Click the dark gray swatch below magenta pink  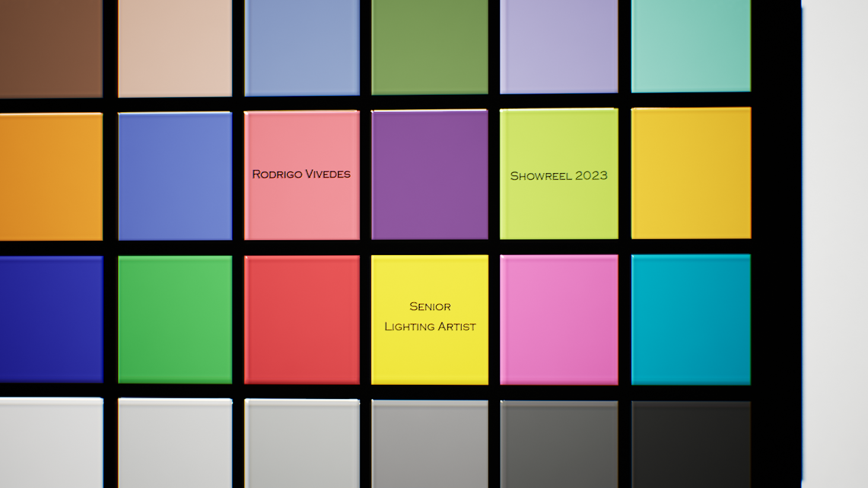(559, 444)
